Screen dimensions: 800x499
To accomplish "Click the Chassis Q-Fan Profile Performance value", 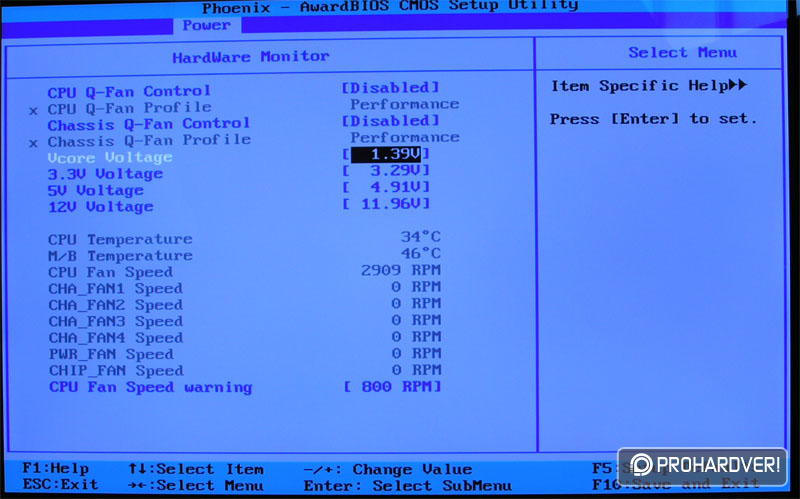I will click(x=405, y=138).
